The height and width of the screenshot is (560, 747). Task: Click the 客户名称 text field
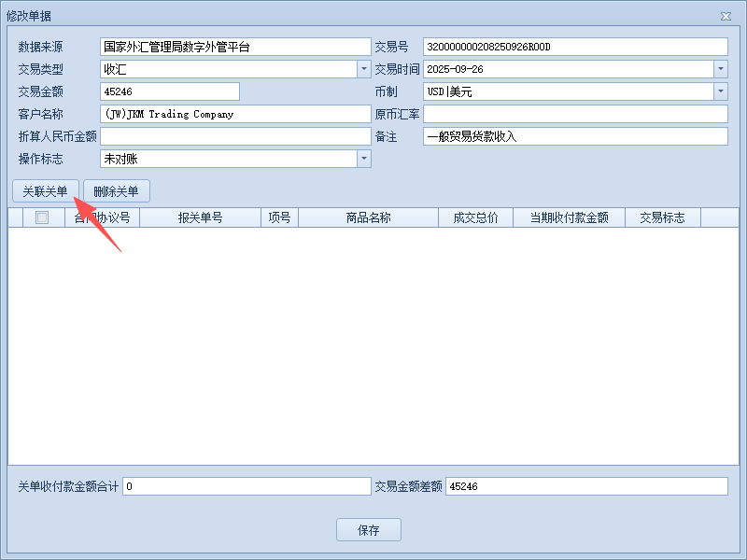[234, 114]
